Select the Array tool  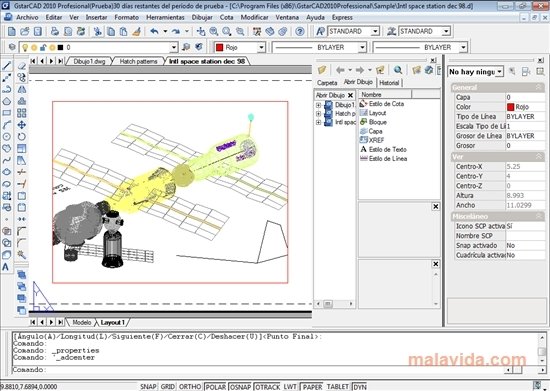(x=22, y=113)
